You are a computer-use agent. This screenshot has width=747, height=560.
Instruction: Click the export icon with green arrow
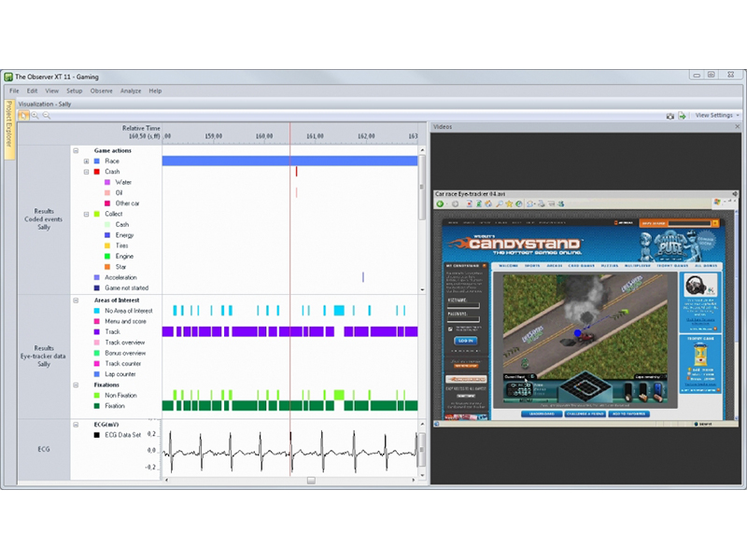pos(683,116)
